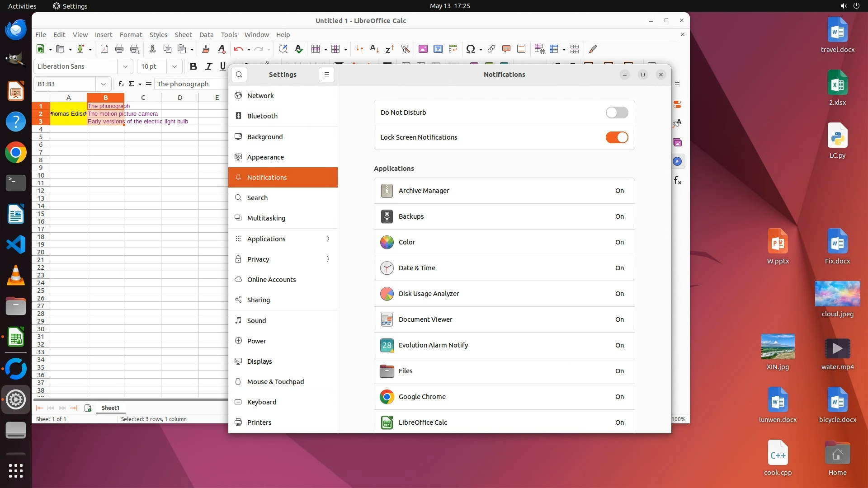The height and width of the screenshot is (488, 868).
Task: Expand the Name Box dropdown arrow
Action: [104, 84]
